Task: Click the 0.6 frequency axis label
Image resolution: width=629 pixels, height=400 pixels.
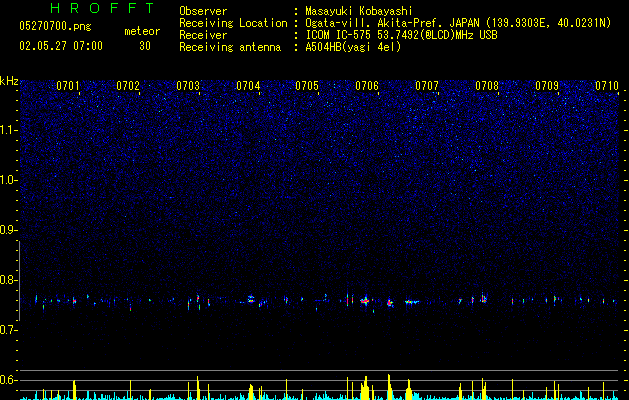Action: pyautogui.click(x=8, y=380)
